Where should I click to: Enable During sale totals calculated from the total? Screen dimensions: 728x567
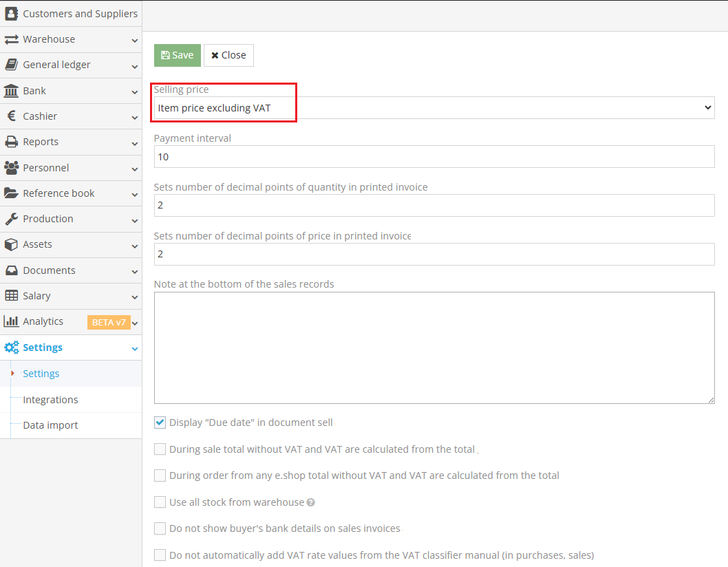pos(160,449)
